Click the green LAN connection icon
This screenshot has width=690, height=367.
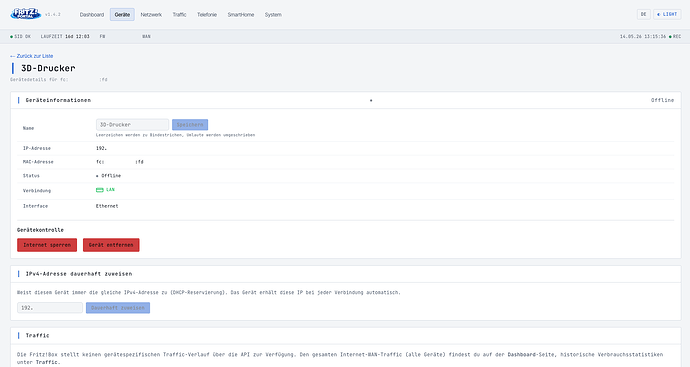coord(99,190)
